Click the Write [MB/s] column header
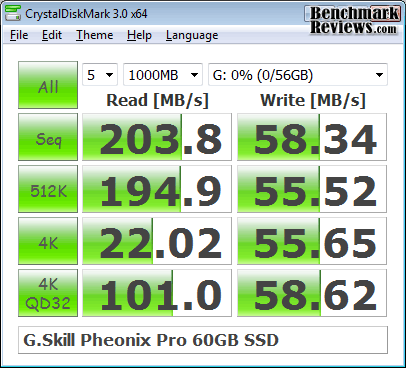Screen dimensions: 406x368 coord(313,100)
